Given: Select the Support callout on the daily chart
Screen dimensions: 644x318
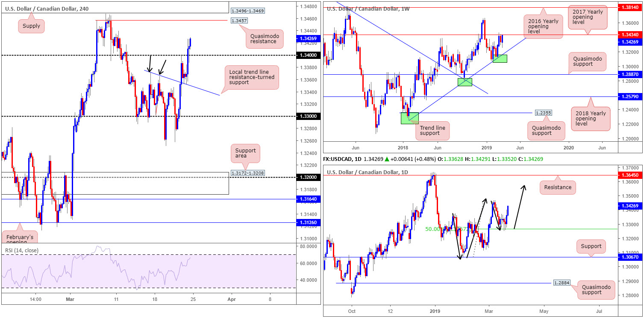Looking at the screenshot, I should (591, 246).
